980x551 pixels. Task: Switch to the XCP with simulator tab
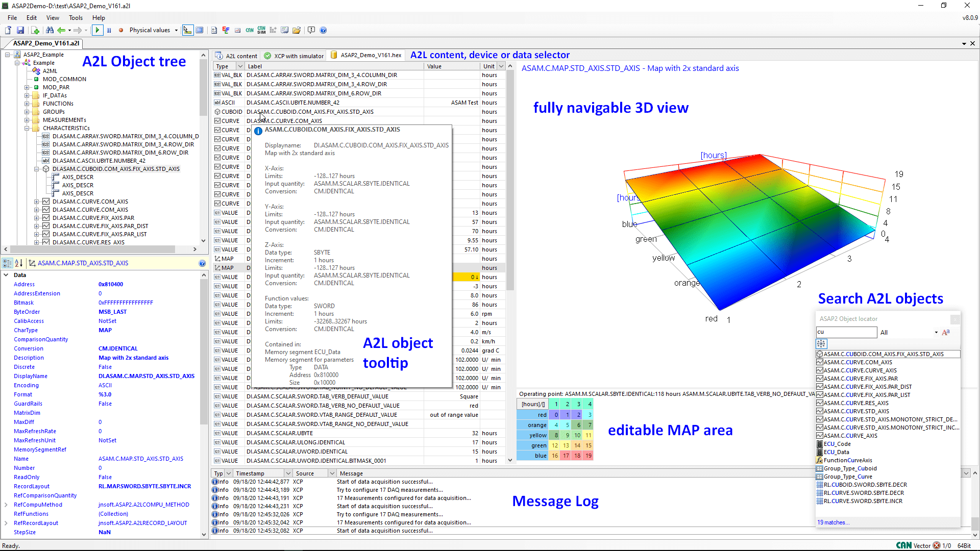coord(293,56)
